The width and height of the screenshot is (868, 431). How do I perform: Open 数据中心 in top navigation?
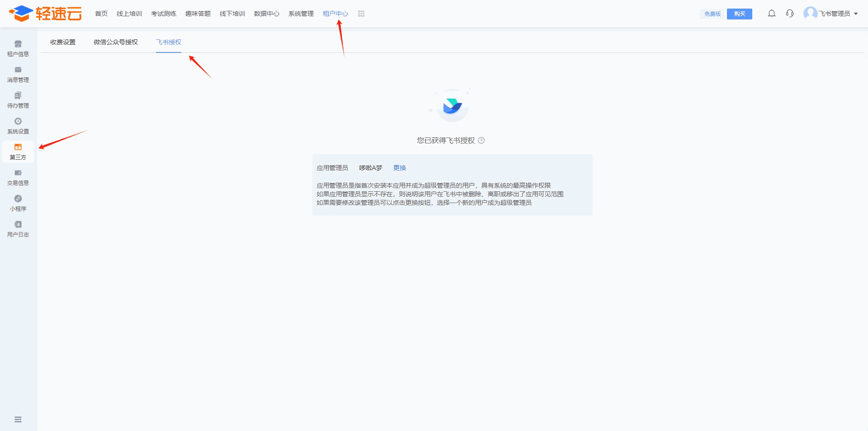(266, 14)
